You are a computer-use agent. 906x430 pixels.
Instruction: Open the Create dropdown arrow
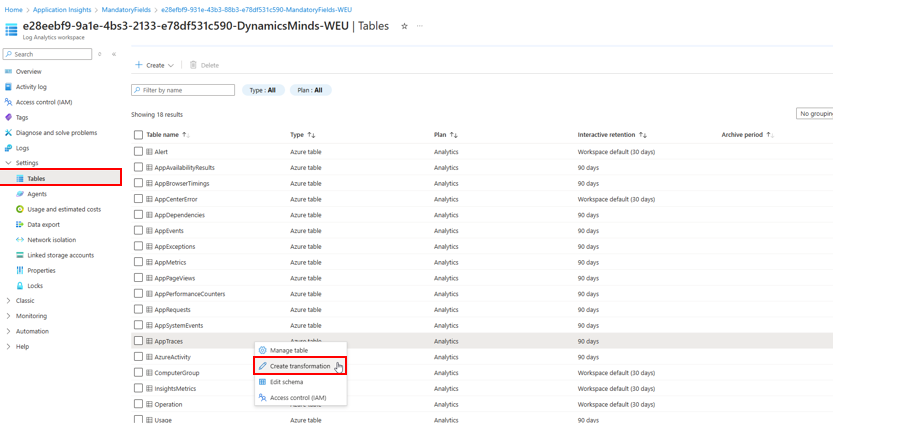click(171, 66)
